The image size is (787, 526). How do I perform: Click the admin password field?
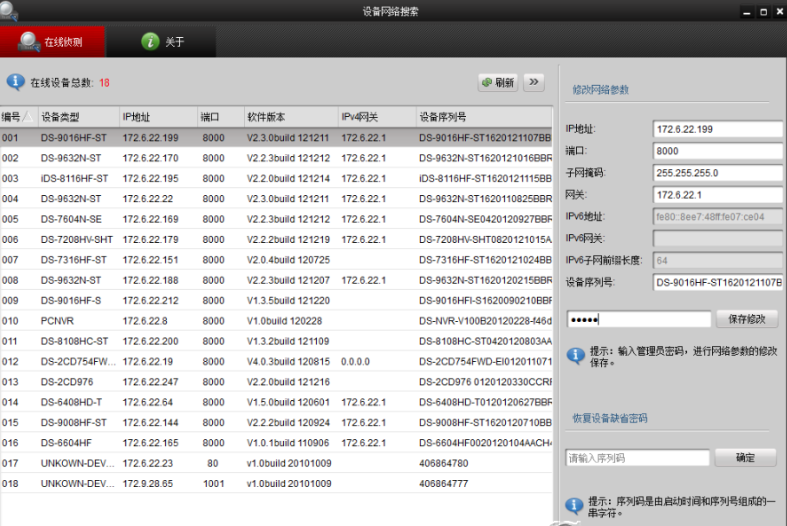[638, 319]
